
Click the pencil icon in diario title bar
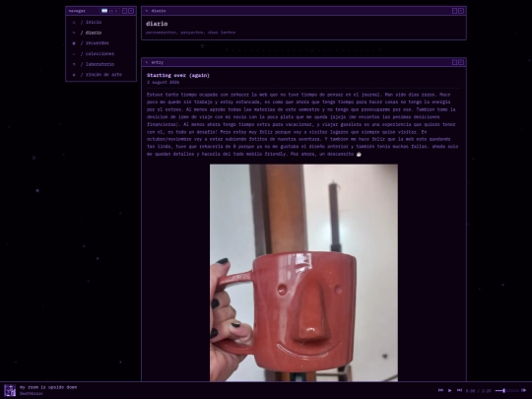coord(147,11)
